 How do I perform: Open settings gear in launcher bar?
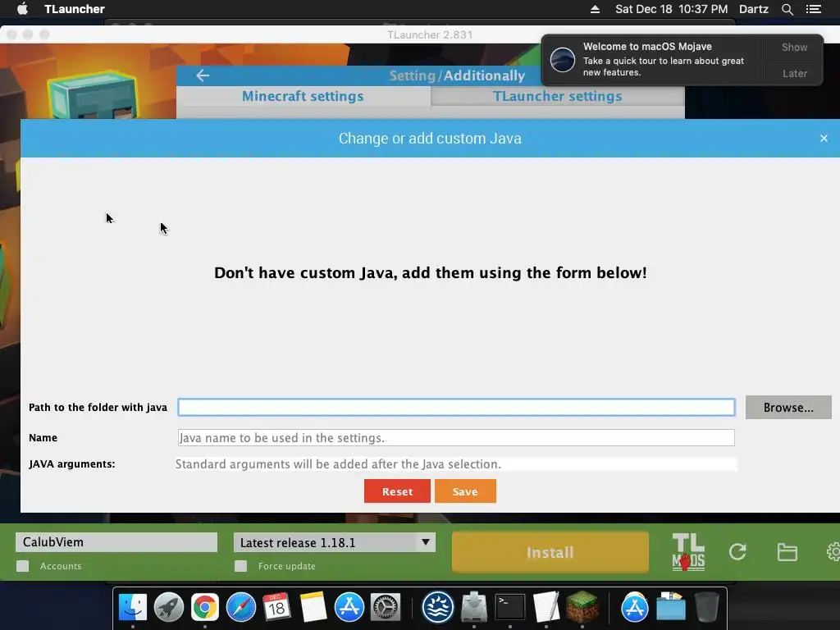pyautogui.click(x=833, y=552)
